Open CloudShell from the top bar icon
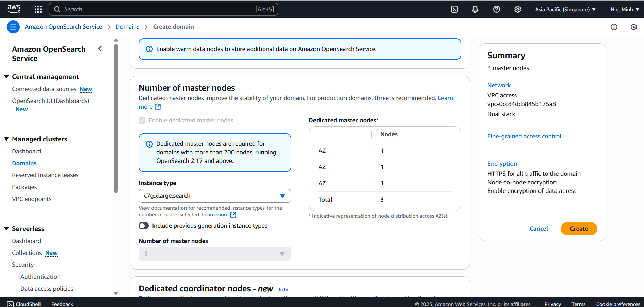This screenshot has height=307, width=644. coord(454,9)
